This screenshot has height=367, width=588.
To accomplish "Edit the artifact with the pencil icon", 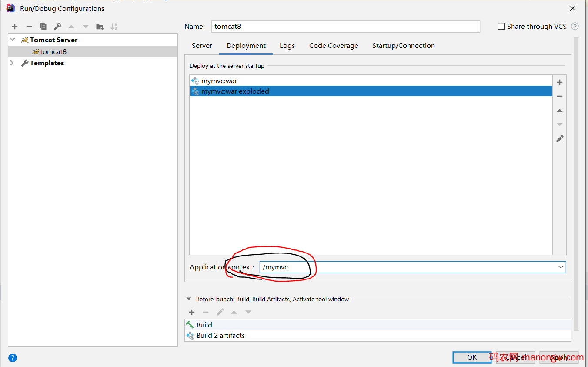I will [560, 139].
